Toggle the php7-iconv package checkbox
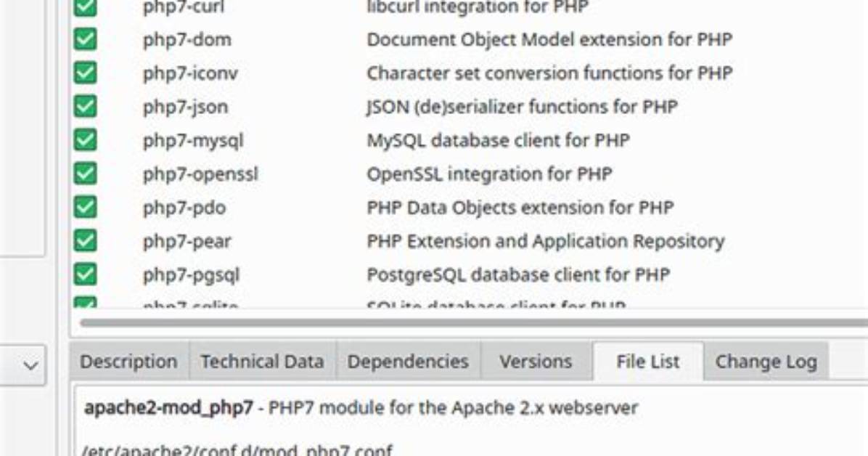Viewport: 868px width, 456px height. pyautogui.click(x=85, y=73)
